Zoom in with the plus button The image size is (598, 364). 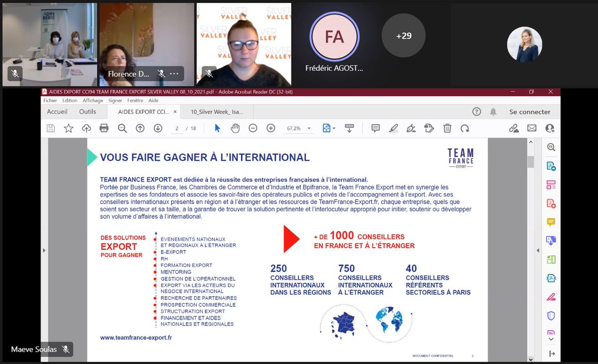tap(271, 128)
